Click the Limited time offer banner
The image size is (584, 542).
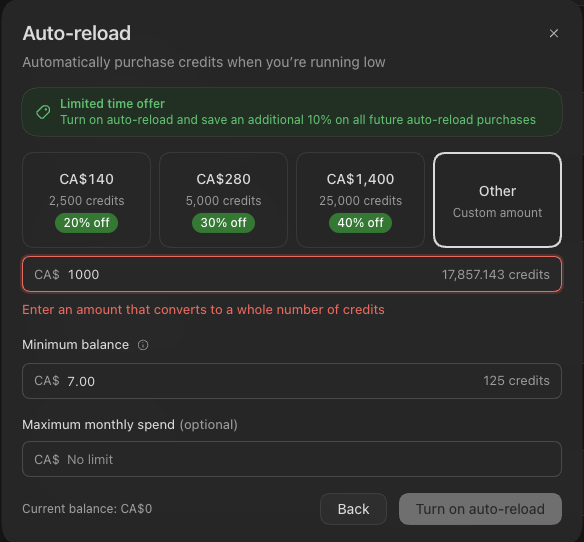[292, 112]
